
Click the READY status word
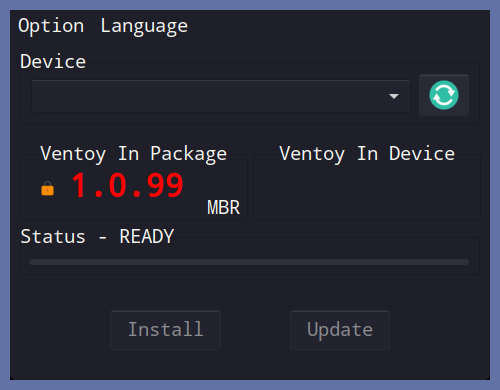147,237
